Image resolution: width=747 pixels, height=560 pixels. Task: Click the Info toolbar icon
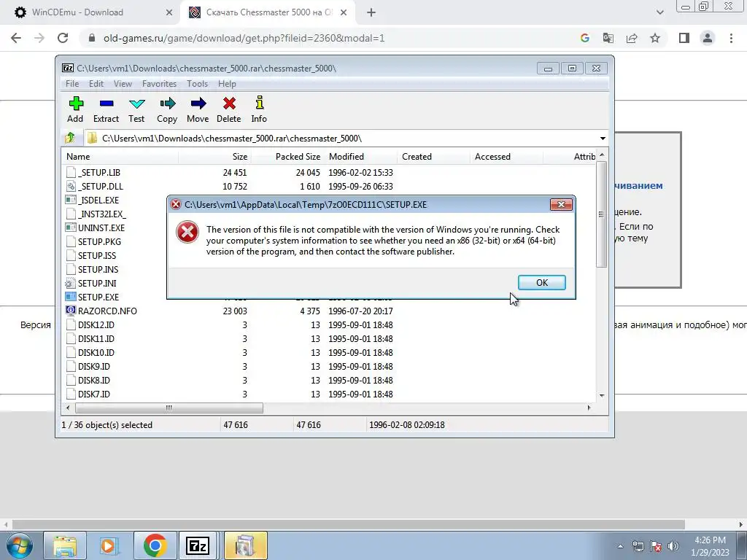(x=259, y=110)
